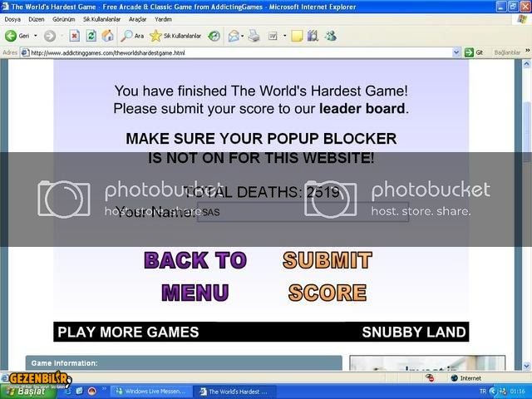The height and width of the screenshot is (399, 532).
Task: Click the Research books icon
Action: pos(313,36)
